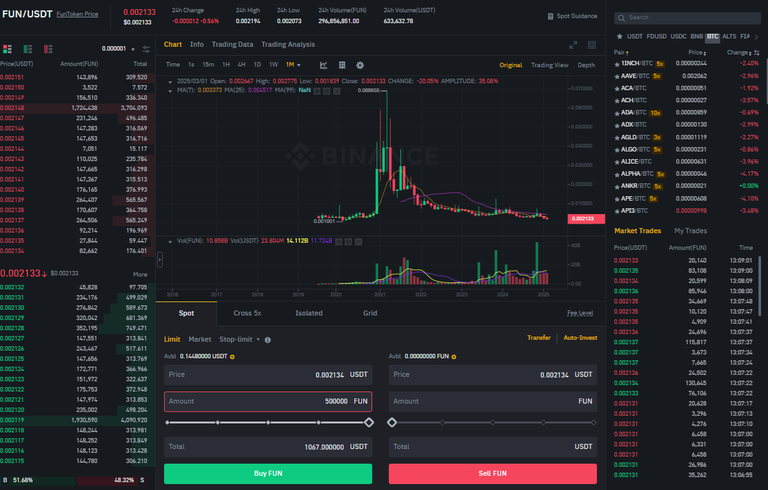Open Vol indicator settings icon
This screenshot has width=768, height=490.
tap(348, 242)
